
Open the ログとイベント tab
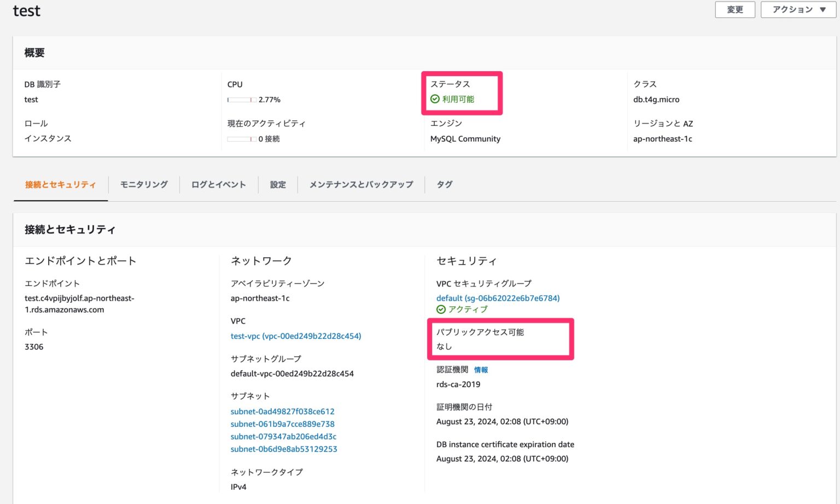(218, 185)
